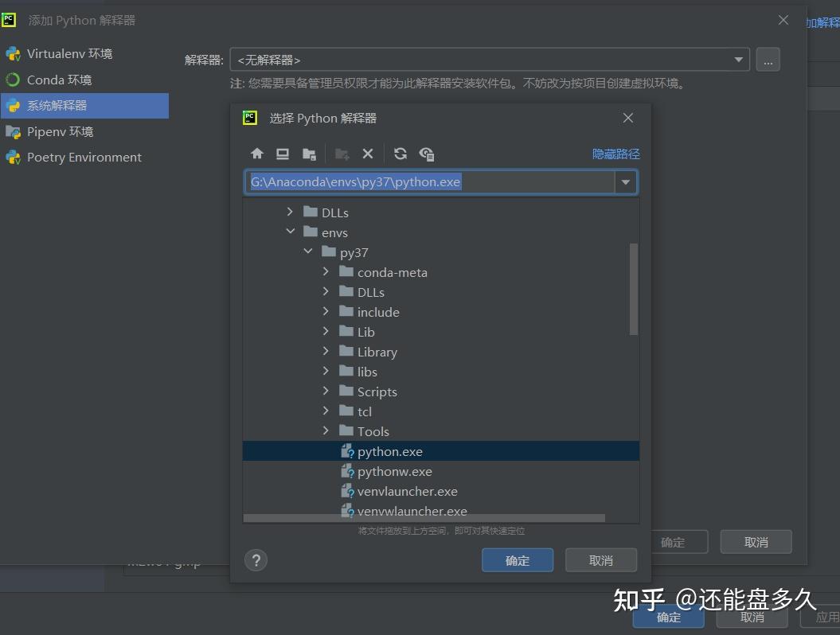This screenshot has height=635, width=840.
Task: Toggle show hidden files icon
Action: (427, 154)
